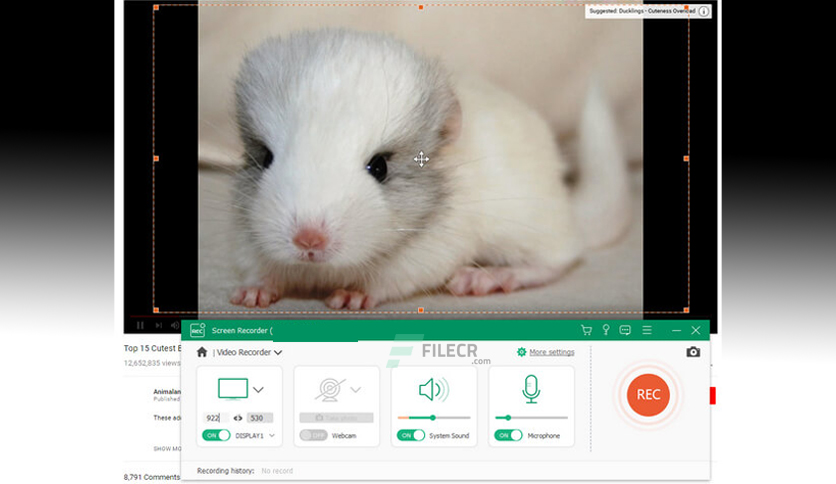Image resolution: width=836 pixels, height=484 pixels.
Task: Click the microphone icon
Action: point(531,389)
